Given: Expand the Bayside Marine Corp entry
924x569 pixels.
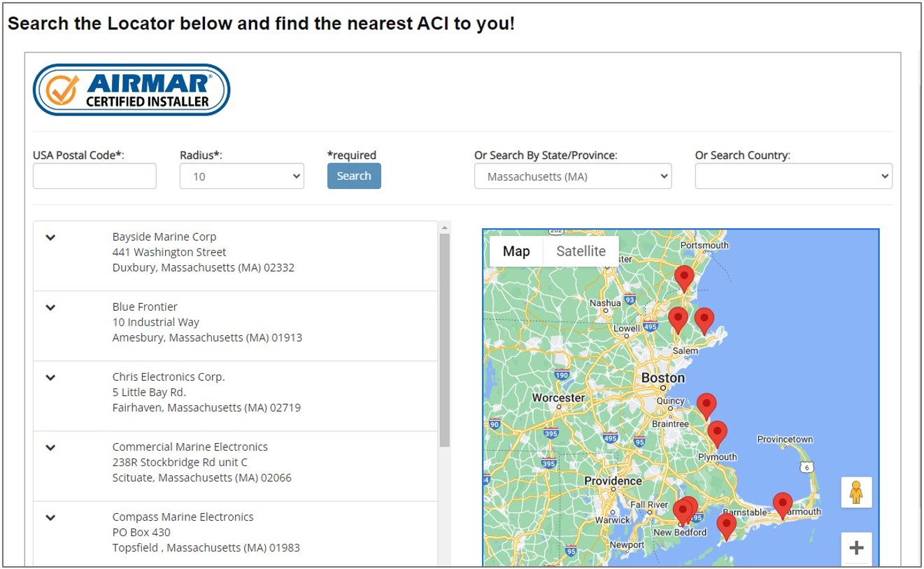Looking at the screenshot, I should [x=50, y=237].
